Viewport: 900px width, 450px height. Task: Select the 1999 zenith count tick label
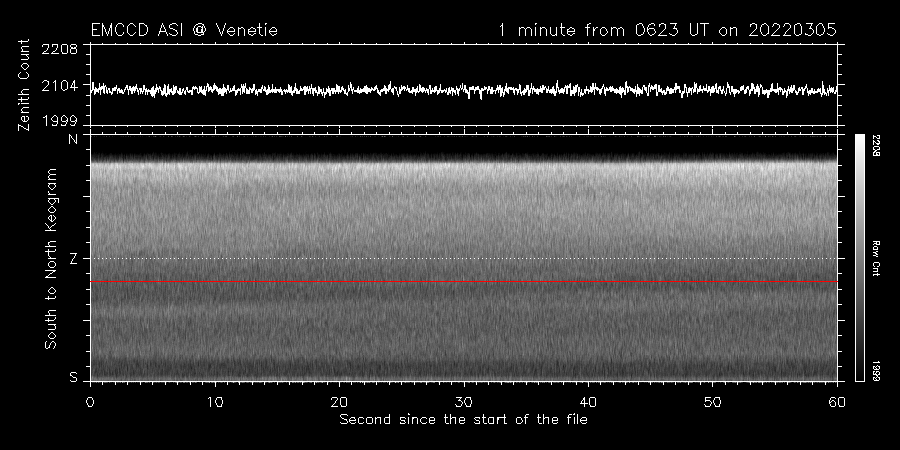[60, 121]
